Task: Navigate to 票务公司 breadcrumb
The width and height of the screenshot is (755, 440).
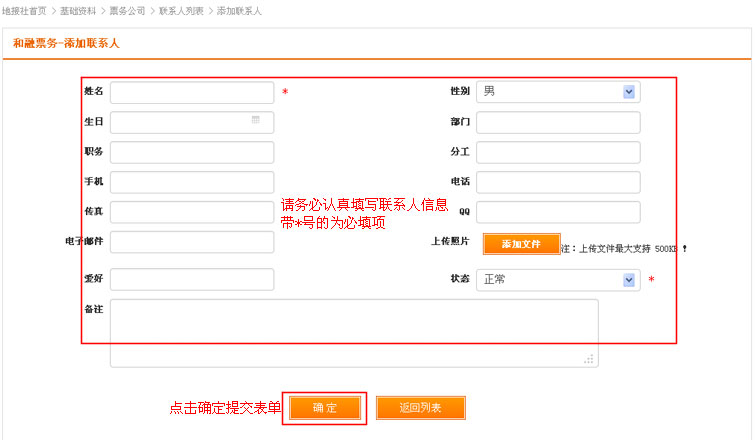Action: [125, 11]
